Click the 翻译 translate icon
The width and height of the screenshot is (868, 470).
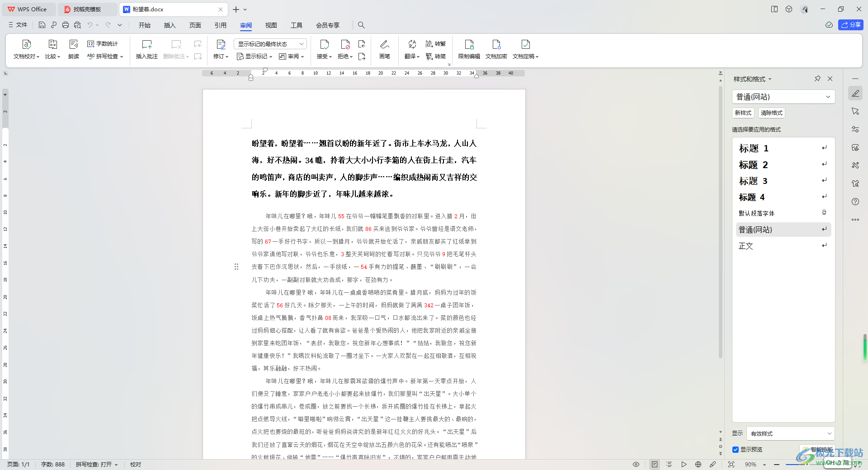(412, 44)
